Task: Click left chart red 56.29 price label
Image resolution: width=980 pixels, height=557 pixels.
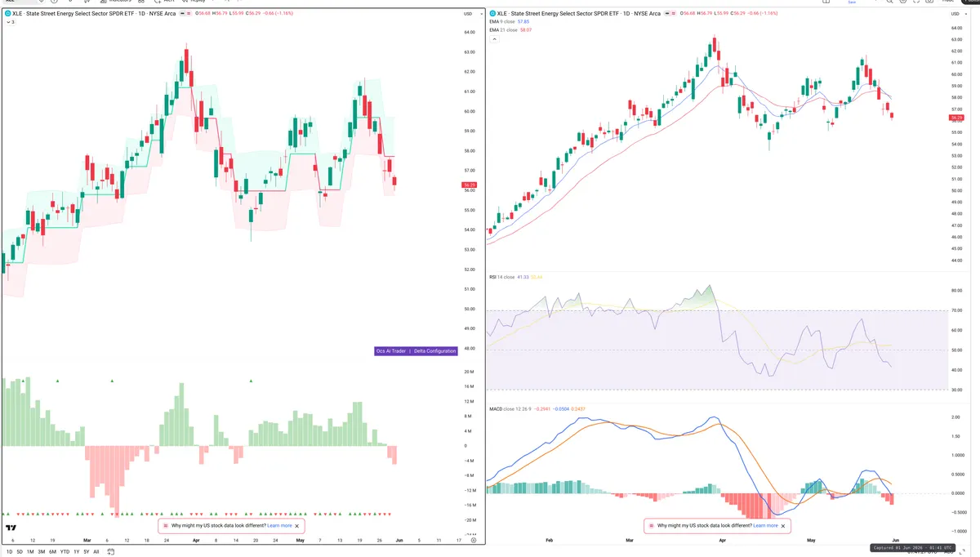Action: 469,185
